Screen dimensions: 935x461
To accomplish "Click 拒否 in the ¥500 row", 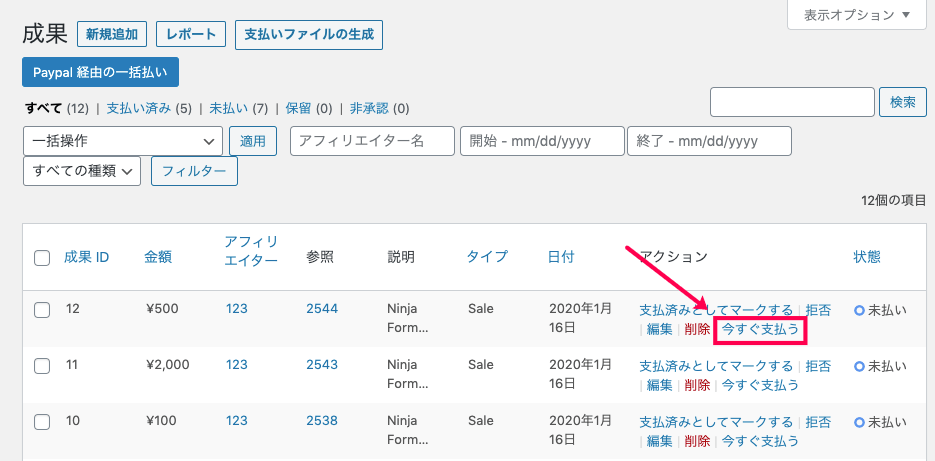I will tap(818, 310).
